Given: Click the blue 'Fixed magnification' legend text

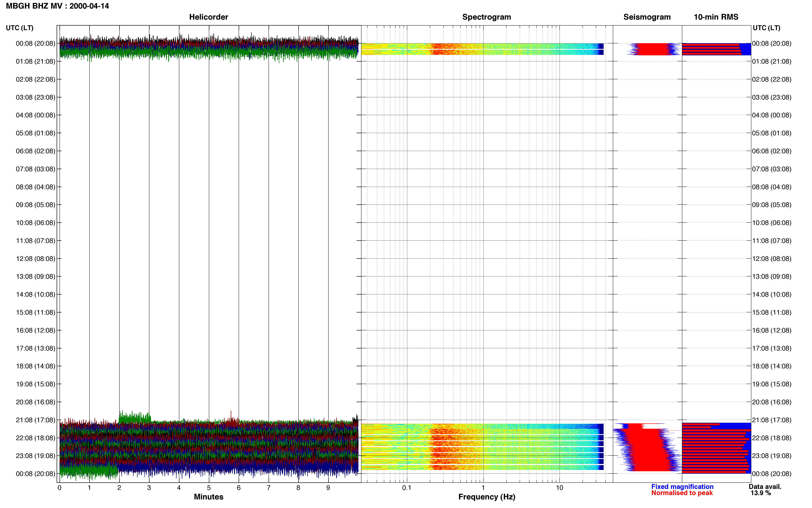Looking at the screenshot, I should 682,487.
